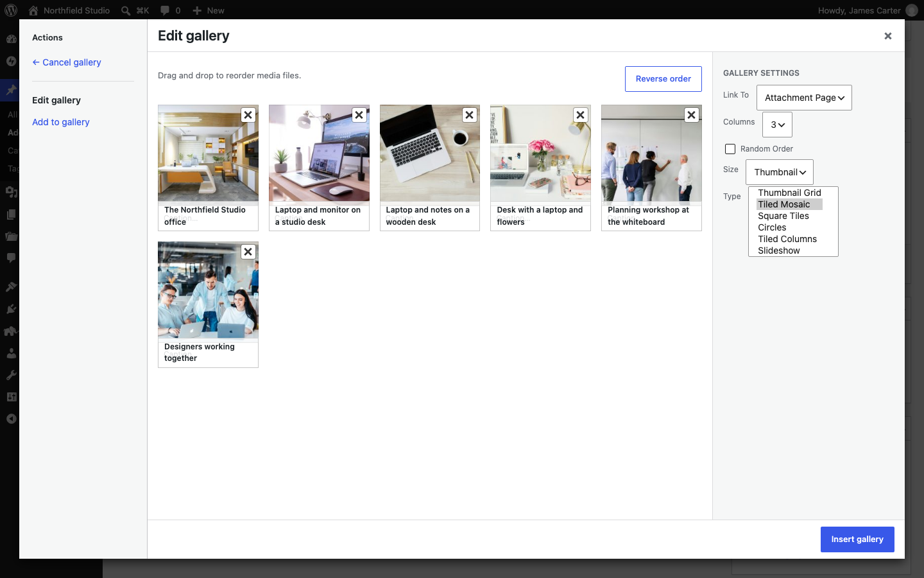Edit caption 'Laptop and monitor on a studio desk'
The width and height of the screenshot is (924, 578).
pyautogui.click(x=319, y=216)
